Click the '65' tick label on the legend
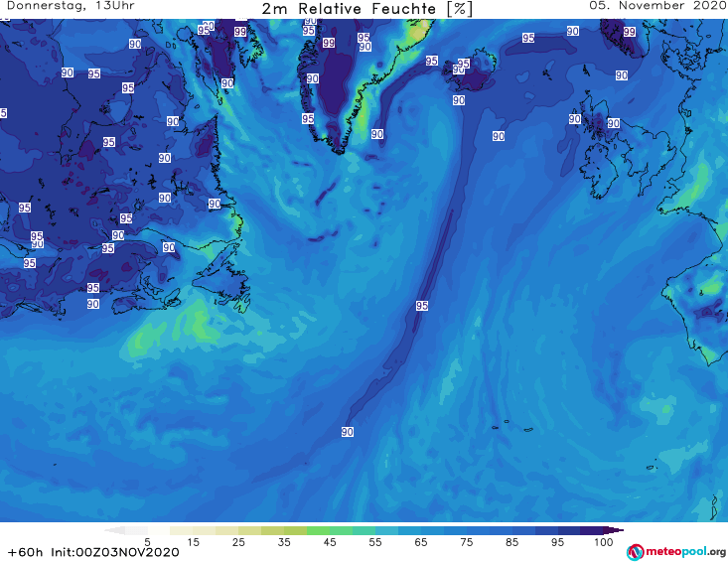Screen dimensions: 728x562 [421, 541]
